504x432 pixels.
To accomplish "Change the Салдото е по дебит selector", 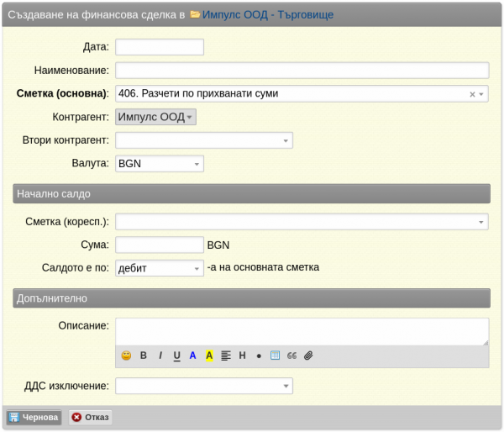I will click(160, 268).
